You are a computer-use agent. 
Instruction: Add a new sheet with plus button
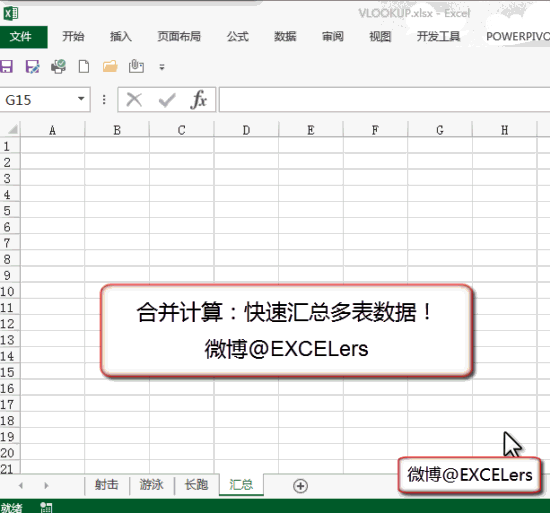click(301, 486)
